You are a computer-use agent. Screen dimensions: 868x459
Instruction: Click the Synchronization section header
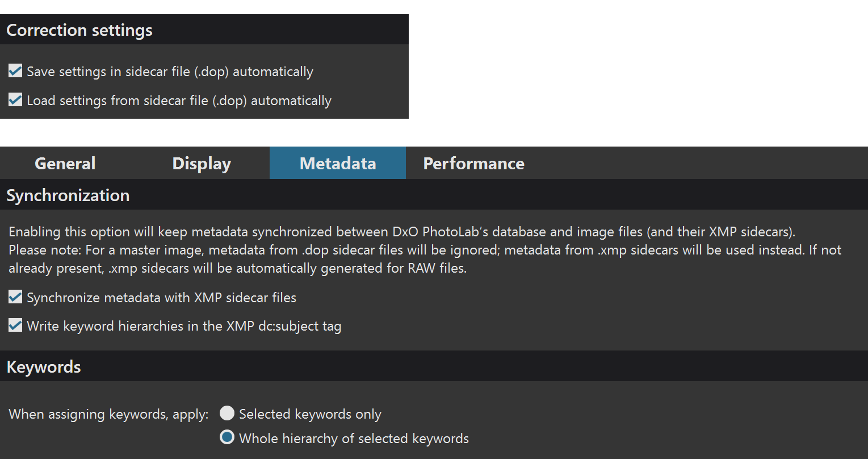click(x=68, y=195)
